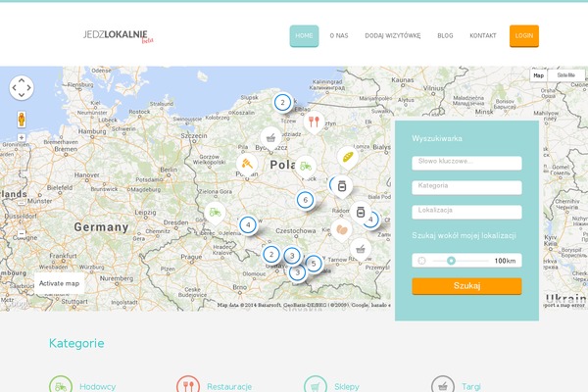Click the Activate map button

click(59, 283)
